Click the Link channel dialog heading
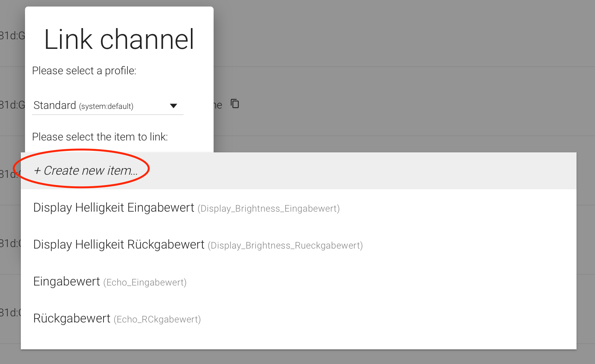This screenshot has height=364, width=595. (119, 39)
